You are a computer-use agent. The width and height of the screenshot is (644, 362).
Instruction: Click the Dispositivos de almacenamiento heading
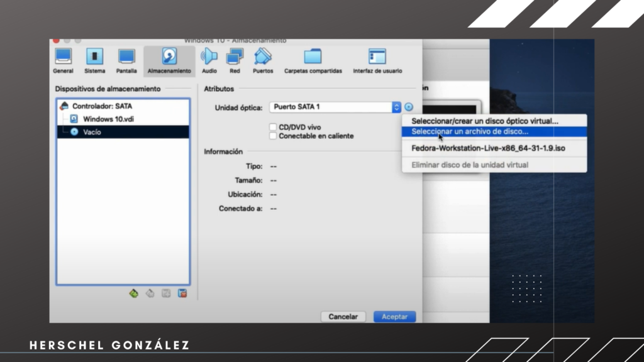click(108, 89)
